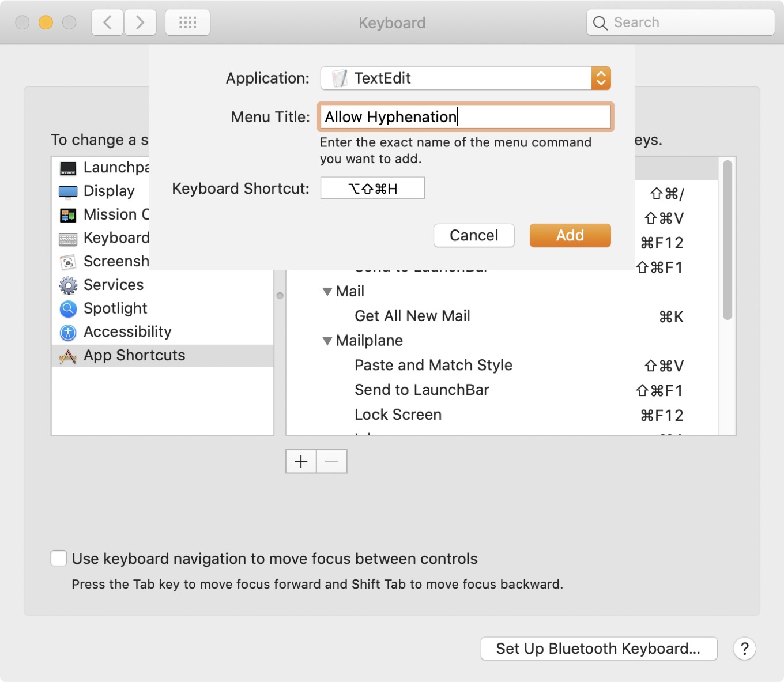Open help with the question mark button
This screenshot has height=682, width=784.
click(744, 649)
